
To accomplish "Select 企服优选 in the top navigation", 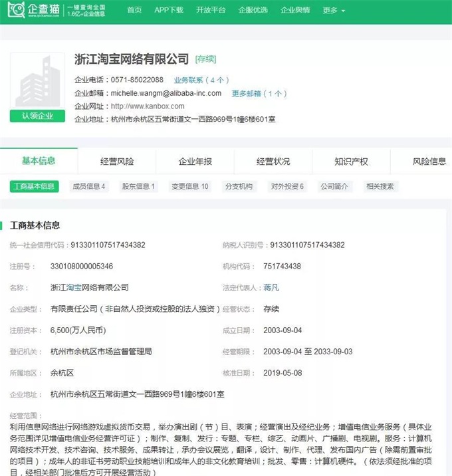I will pyautogui.click(x=253, y=10).
